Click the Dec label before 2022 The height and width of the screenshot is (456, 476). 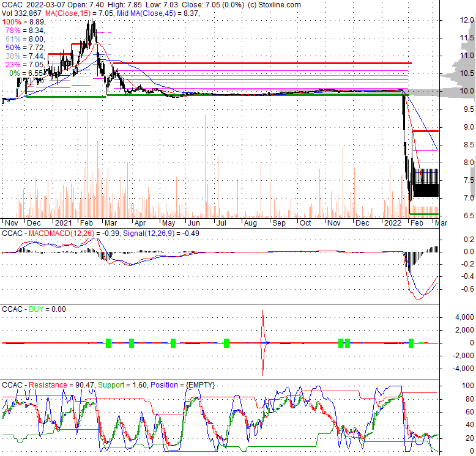coord(362,223)
